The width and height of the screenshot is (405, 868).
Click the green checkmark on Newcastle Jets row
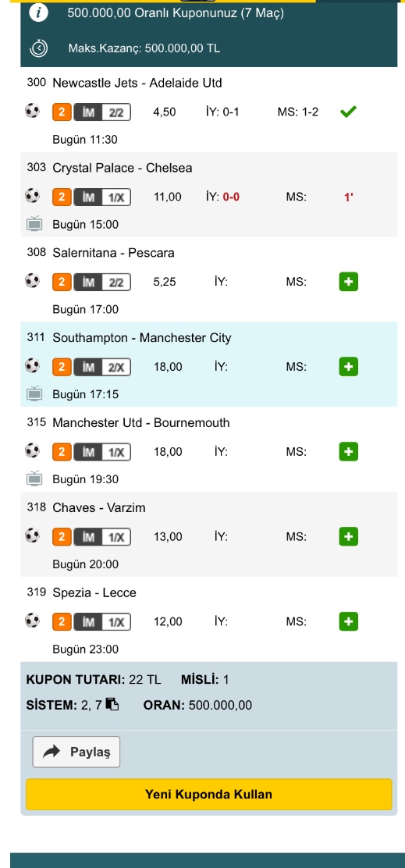click(x=348, y=112)
